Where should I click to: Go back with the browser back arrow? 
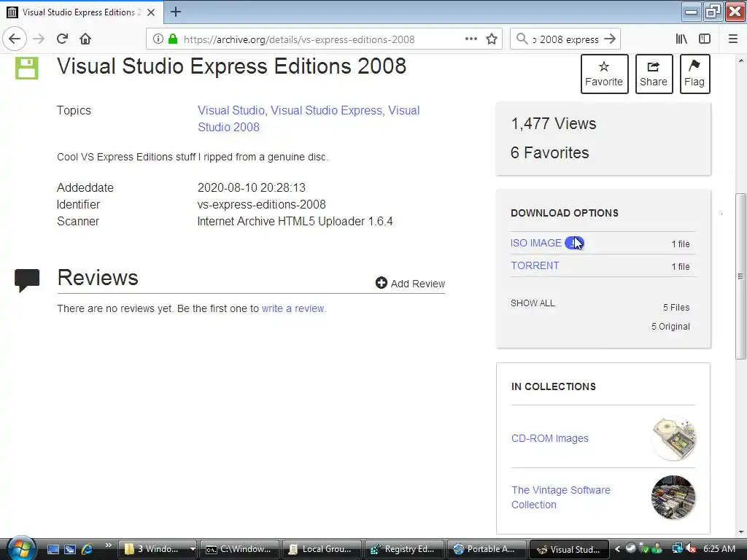coord(15,39)
